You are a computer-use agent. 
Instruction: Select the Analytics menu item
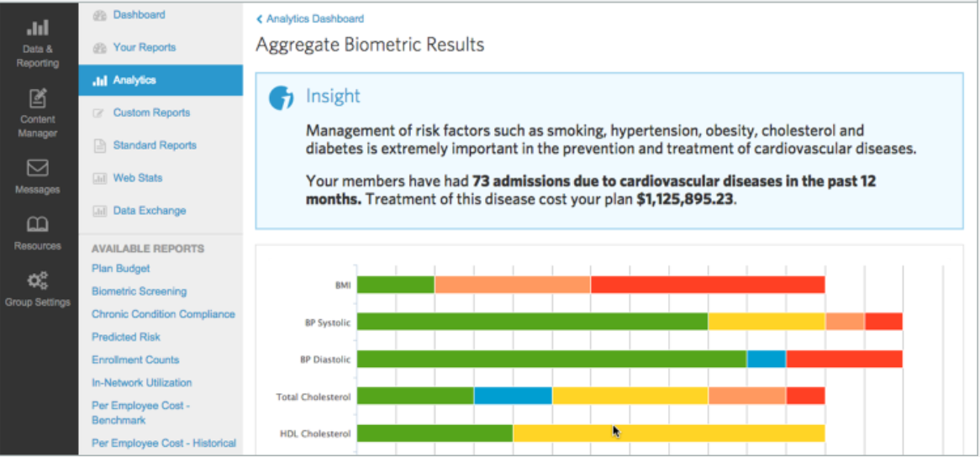134,81
